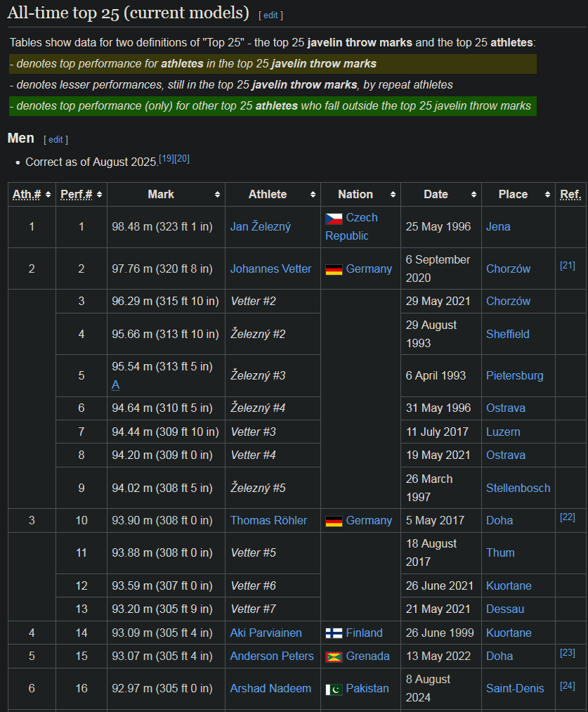Click the green highlighted legend line
The image size is (588, 712).
(273, 106)
